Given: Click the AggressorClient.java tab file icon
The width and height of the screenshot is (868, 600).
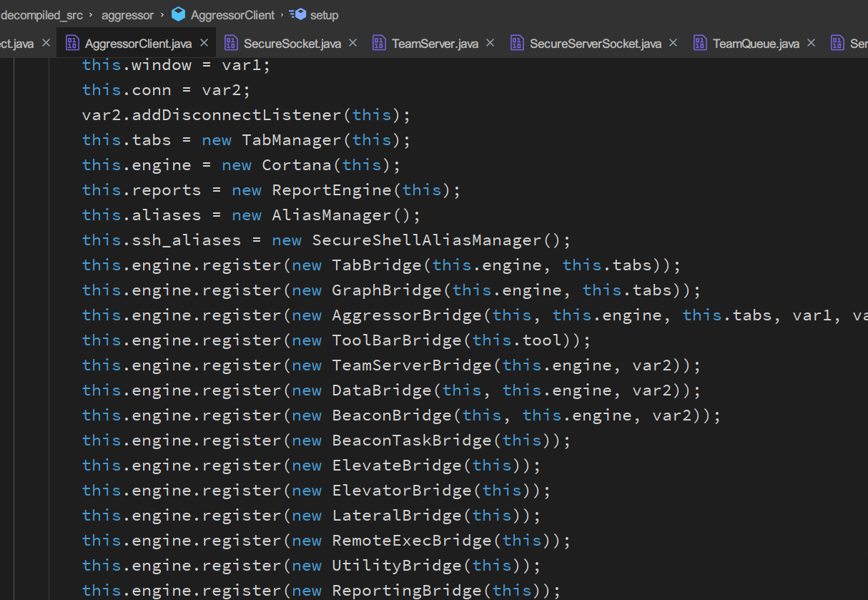Looking at the screenshot, I should click(72, 43).
